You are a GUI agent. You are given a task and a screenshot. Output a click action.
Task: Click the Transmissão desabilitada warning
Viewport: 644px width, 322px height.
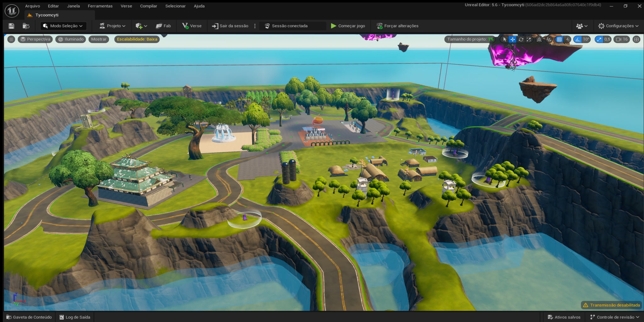pos(611,305)
